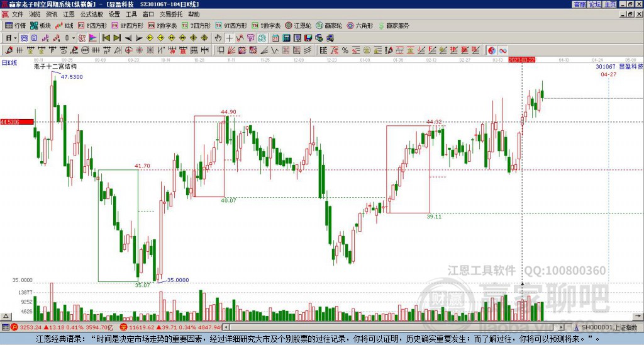
Task: Click the purple flag icon
Action: tap(93, 38)
